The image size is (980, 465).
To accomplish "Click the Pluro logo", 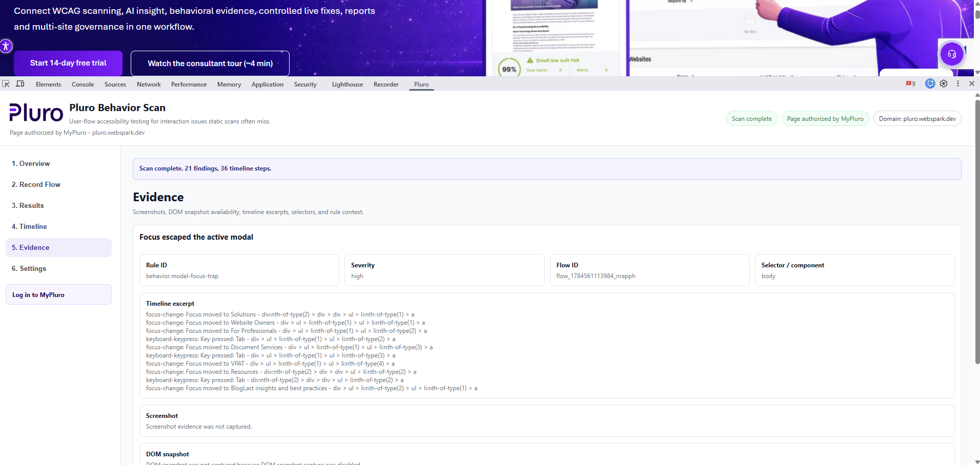I will coord(36,113).
